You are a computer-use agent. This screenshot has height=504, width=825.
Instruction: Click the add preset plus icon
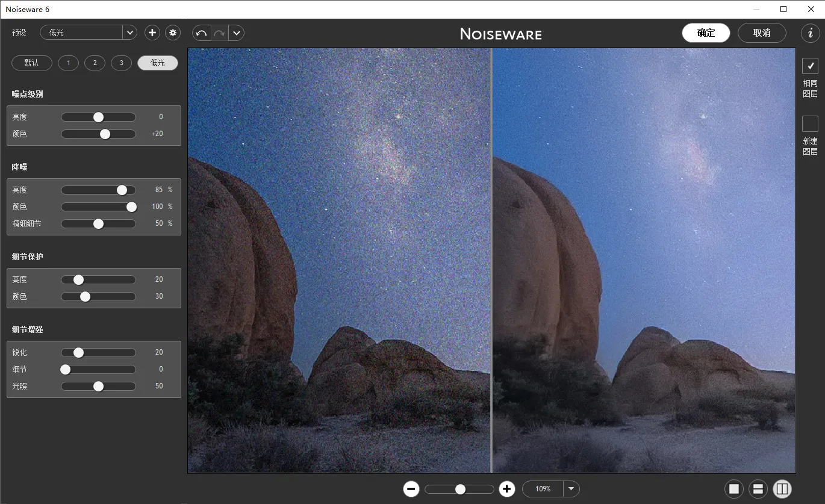[x=152, y=33]
